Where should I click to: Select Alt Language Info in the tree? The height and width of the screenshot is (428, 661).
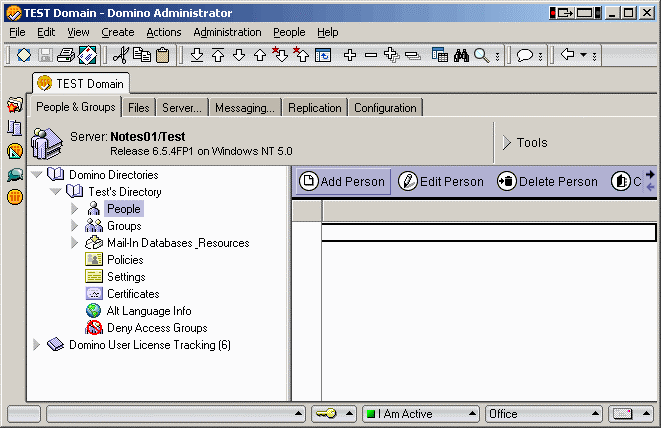pos(149,311)
